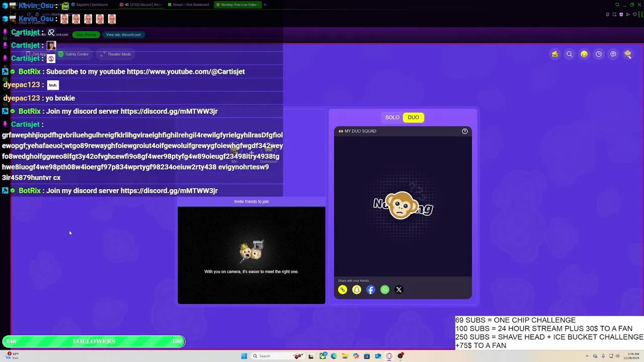Open the second BotRix Discord invite link
This screenshot has height=362, width=644.
(169, 191)
